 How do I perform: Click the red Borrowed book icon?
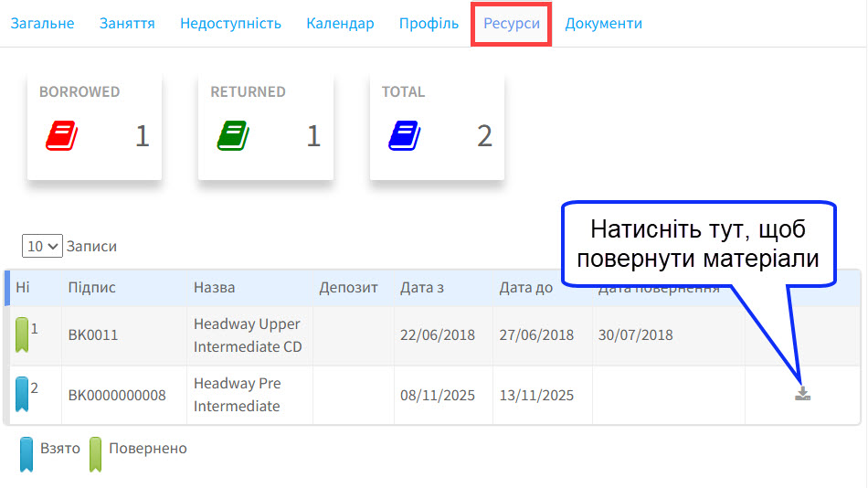point(61,136)
